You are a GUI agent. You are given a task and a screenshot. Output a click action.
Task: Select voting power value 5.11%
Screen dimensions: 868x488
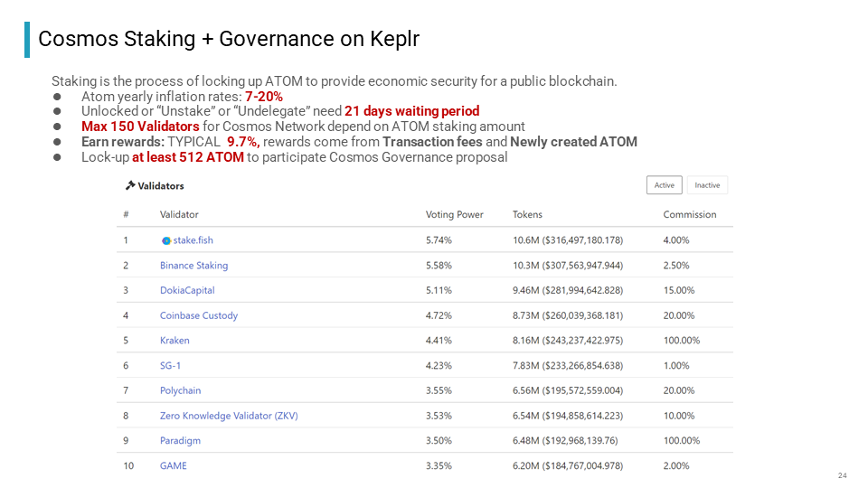(439, 290)
